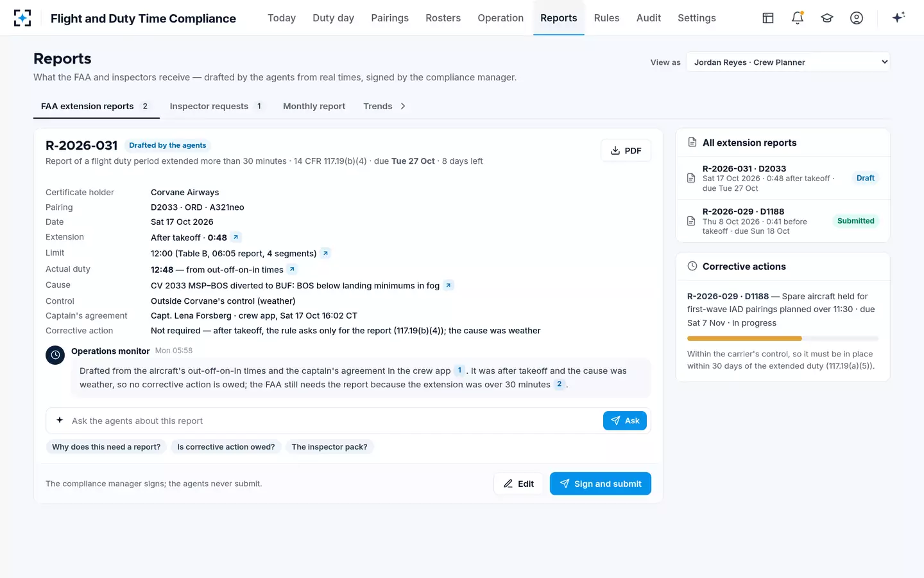The width and height of the screenshot is (924, 578).
Task: Open the graduation cap training icon
Action: (x=827, y=18)
